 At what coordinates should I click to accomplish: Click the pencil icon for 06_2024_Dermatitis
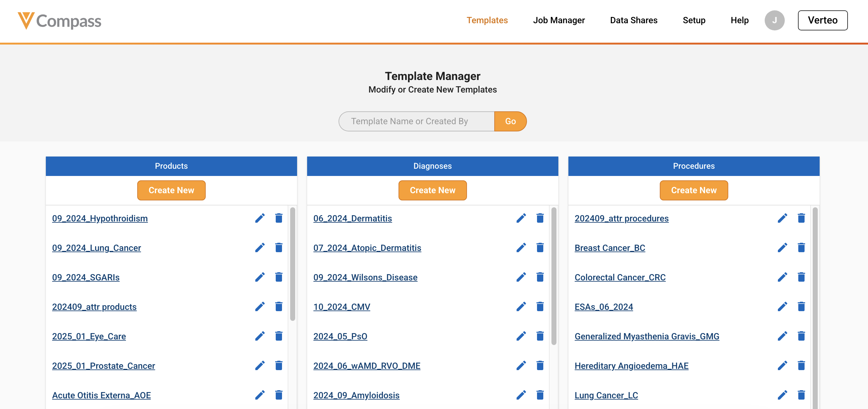coord(521,218)
